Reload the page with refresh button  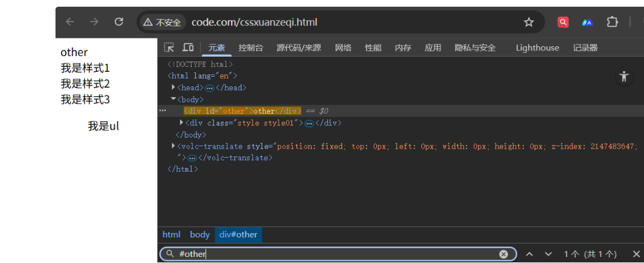[119, 22]
